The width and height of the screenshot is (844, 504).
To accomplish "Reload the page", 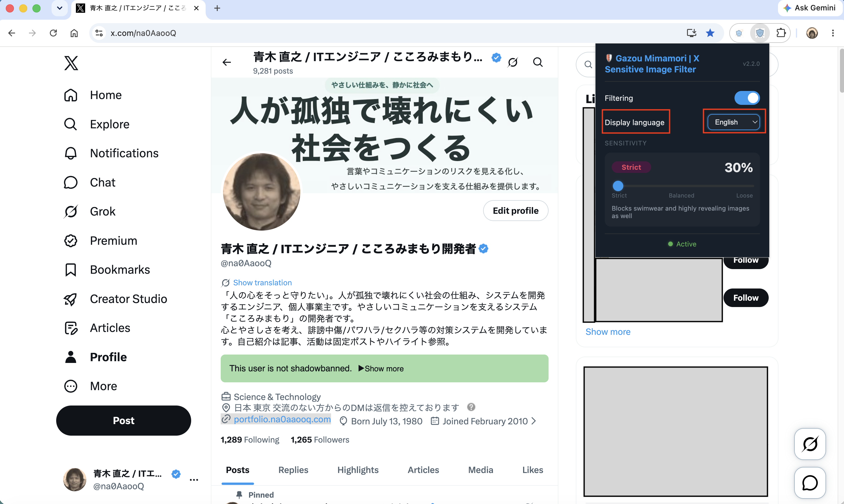I will click(53, 33).
